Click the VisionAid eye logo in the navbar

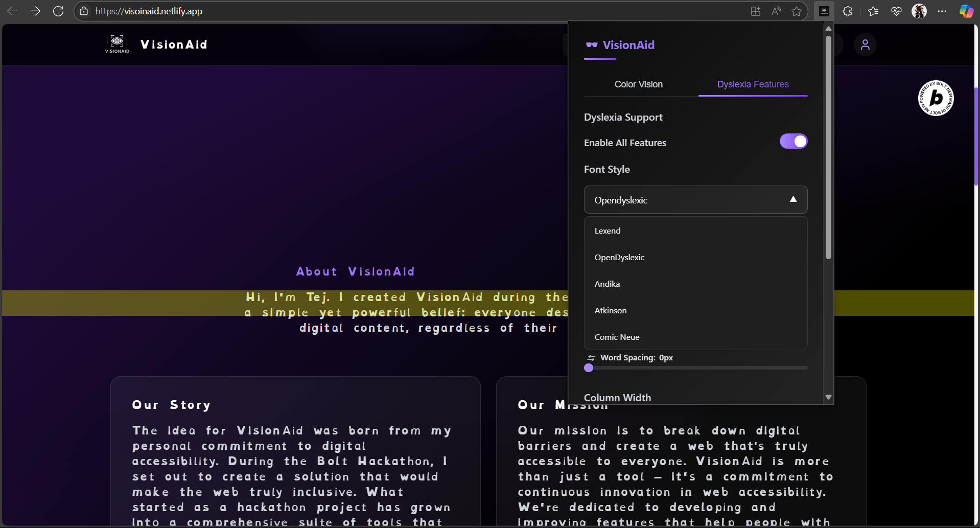[116, 44]
